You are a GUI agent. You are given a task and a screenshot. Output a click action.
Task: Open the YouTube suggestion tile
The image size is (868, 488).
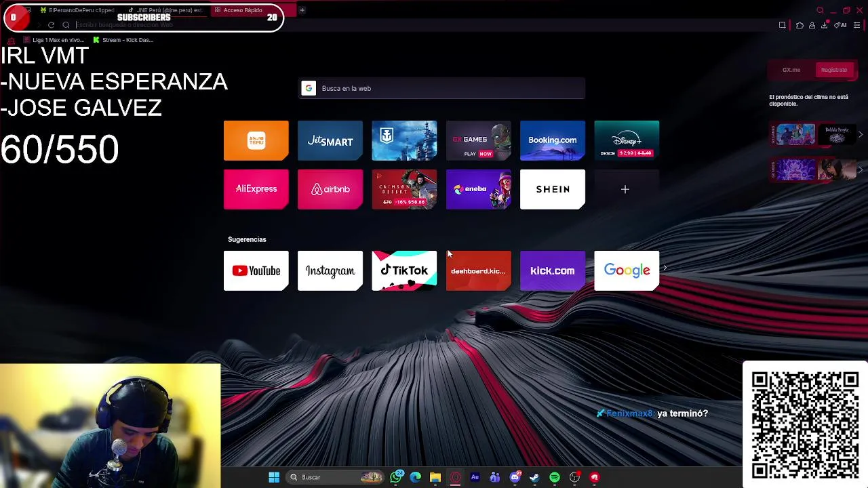click(256, 270)
